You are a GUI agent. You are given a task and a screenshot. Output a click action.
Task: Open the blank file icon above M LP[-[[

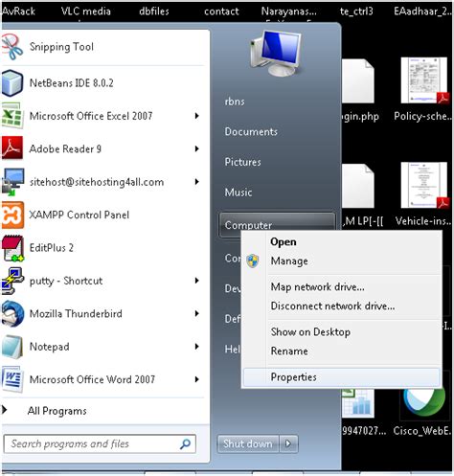(x=358, y=186)
